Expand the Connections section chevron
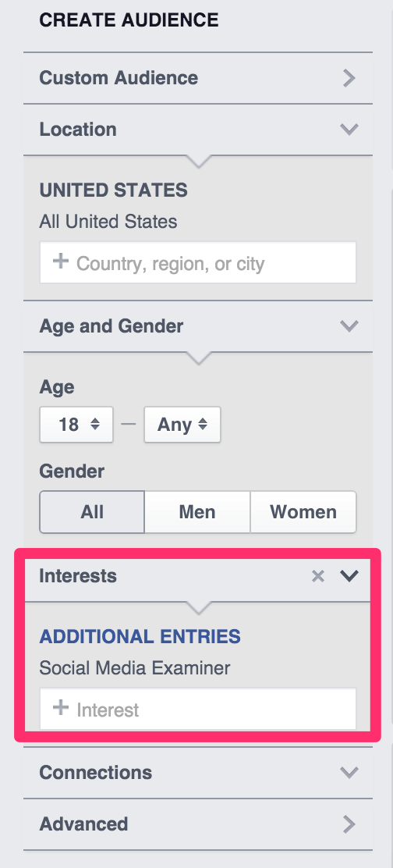393x868 pixels. (x=349, y=772)
